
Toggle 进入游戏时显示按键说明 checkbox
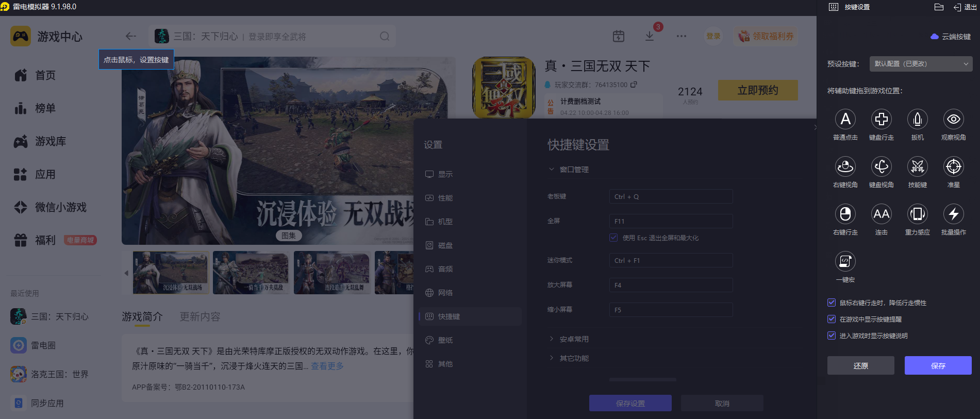coord(832,336)
